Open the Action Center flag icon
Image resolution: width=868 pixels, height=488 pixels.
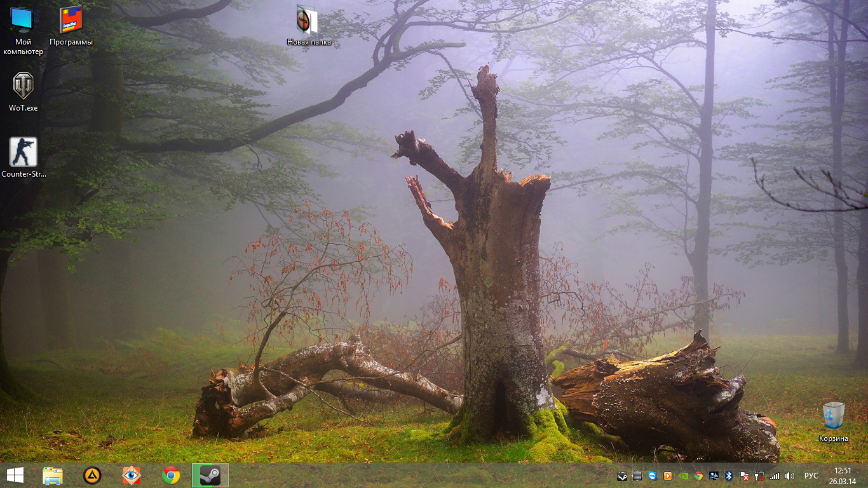pos(743,476)
